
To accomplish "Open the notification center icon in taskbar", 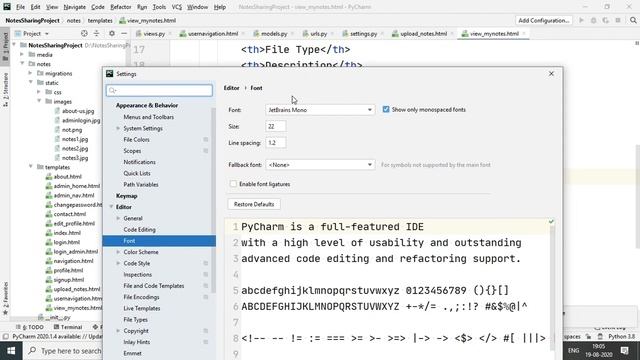I will (624, 351).
